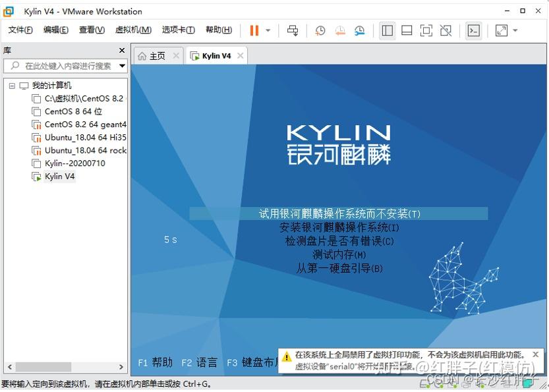Image resolution: width=549 pixels, height=392 pixels.
Task: Open the 文件(F) menu
Action: pyautogui.click(x=20, y=30)
